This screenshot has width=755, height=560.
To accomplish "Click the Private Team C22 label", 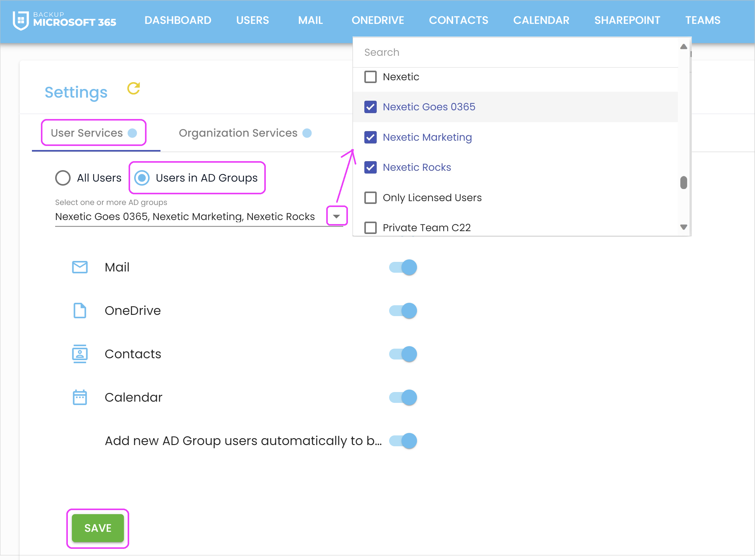I will 427,227.
